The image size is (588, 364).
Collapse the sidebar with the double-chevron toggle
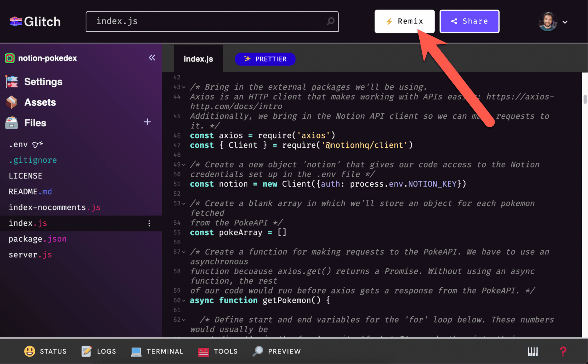[152, 58]
